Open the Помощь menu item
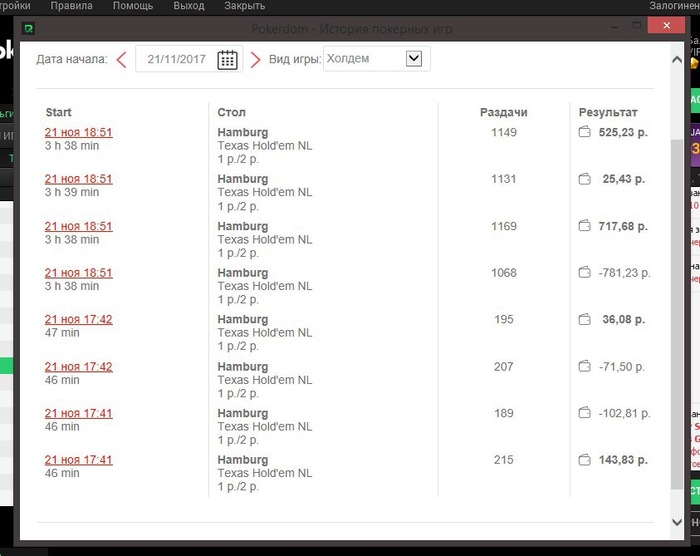This screenshot has width=700, height=556. [x=133, y=6]
